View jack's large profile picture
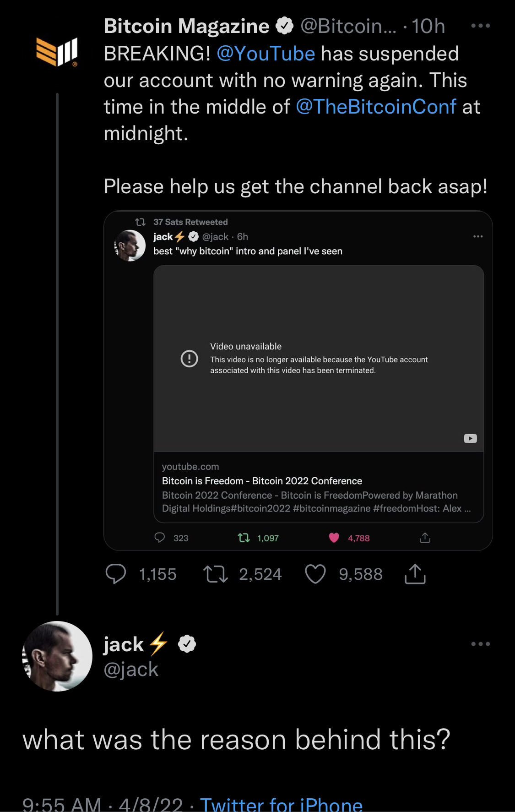 point(57,656)
